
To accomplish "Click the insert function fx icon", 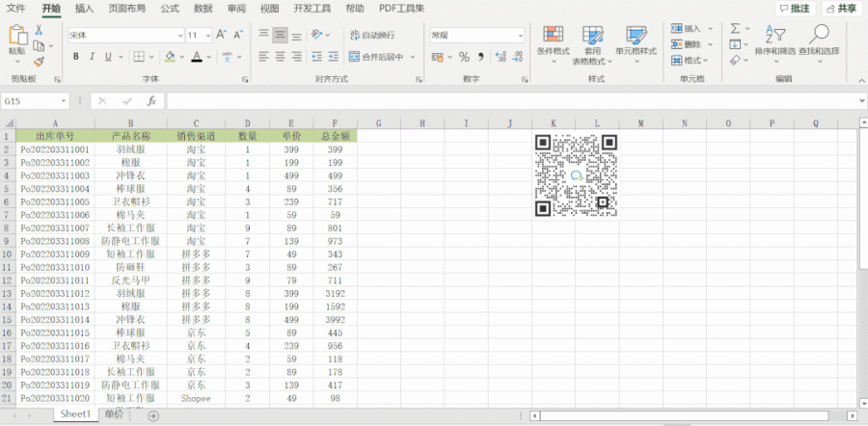I will point(151,101).
